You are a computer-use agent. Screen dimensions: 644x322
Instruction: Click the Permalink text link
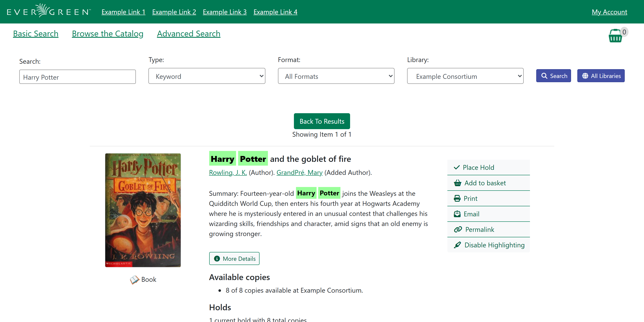(479, 230)
